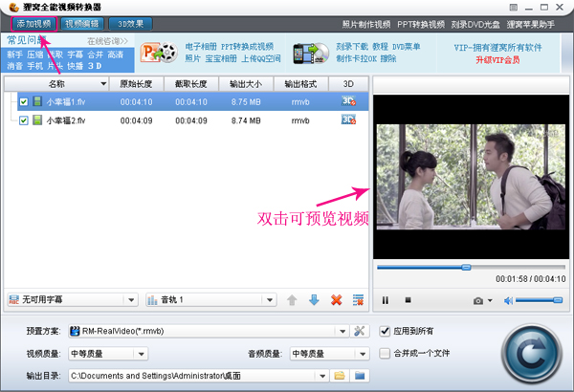Viewport: 574px width, 392px height.
Task: Open preset settings wrench icon
Action: tap(359, 331)
